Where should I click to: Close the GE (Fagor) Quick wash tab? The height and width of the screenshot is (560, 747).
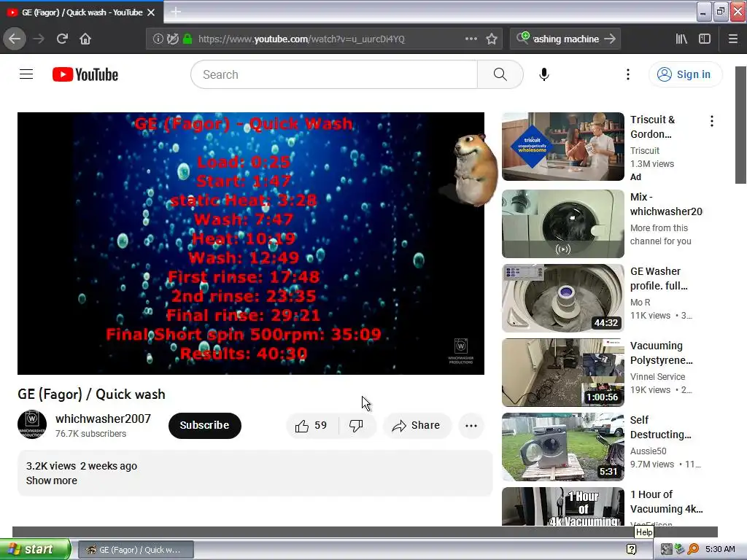151,12
